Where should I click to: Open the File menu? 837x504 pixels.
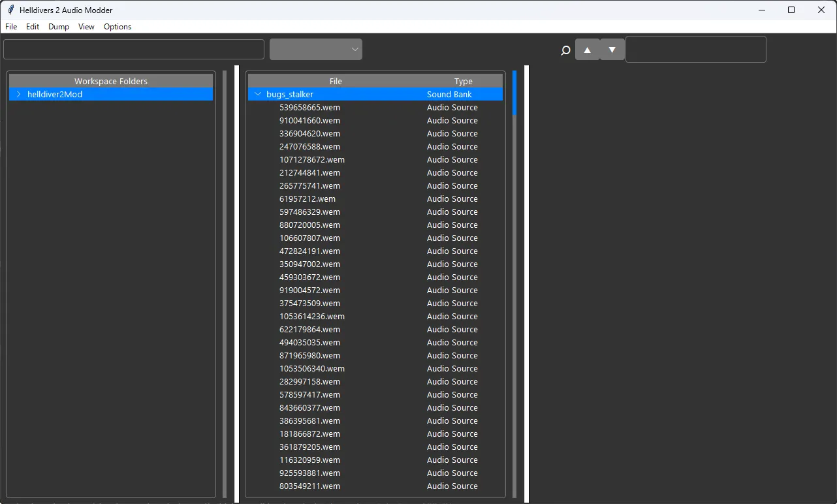[x=10, y=27]
